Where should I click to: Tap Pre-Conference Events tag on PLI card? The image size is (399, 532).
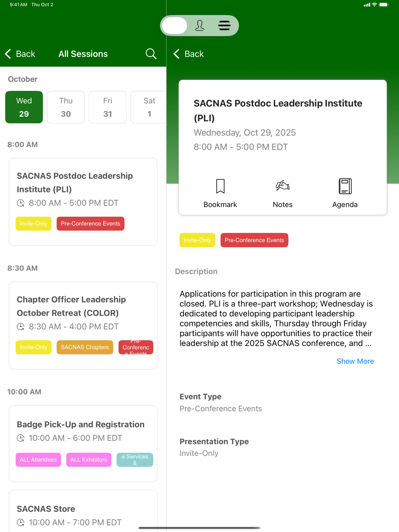tap(90, 223)
